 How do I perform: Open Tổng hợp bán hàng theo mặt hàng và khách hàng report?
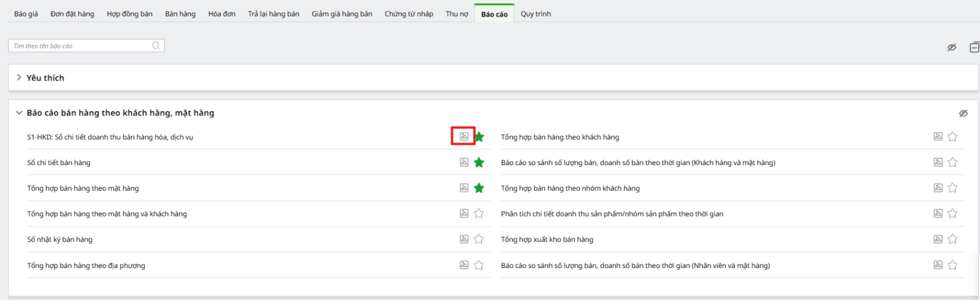[107, 214]
